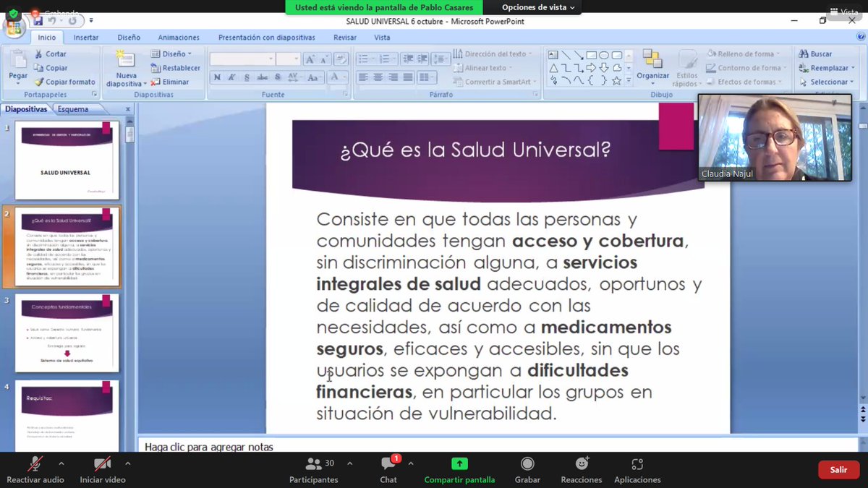
Task: Select the triangle shape
Action: tap(553, 68)
